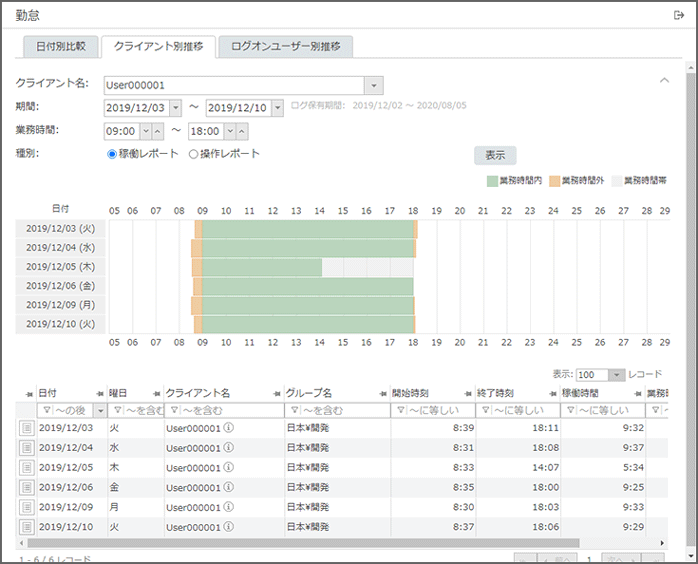Open detail icon for the 2019/12/03 row
Image resolution: width=698 pixels, height=564 pixels.
tap(27, 428)
